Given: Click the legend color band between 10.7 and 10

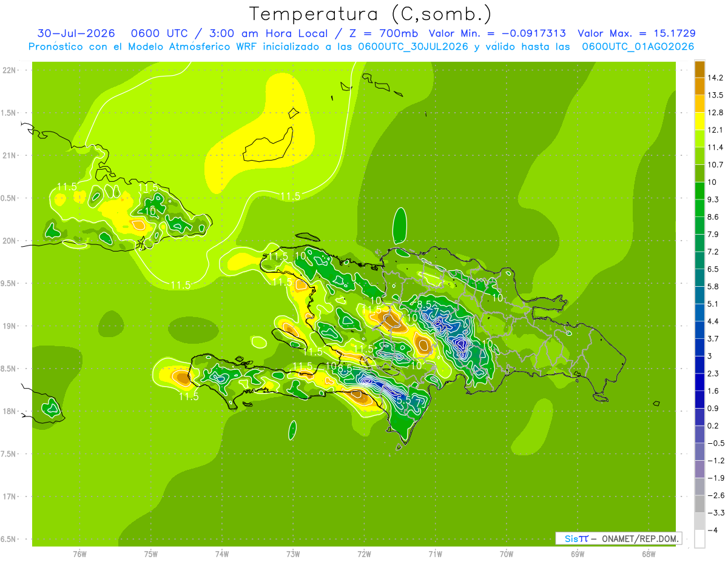Looking at the screenshot, I should pyautogui.click(x=699, y=173).
